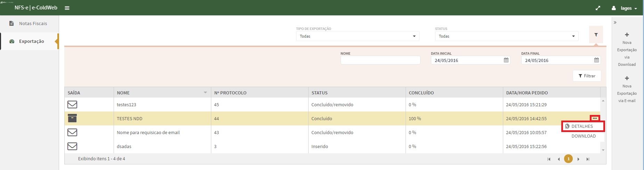This screenshot has height=170, width=644.
Task: Click email icon of Nome para requisicao row
Action: pyautogui.click(x=72, y=132)
